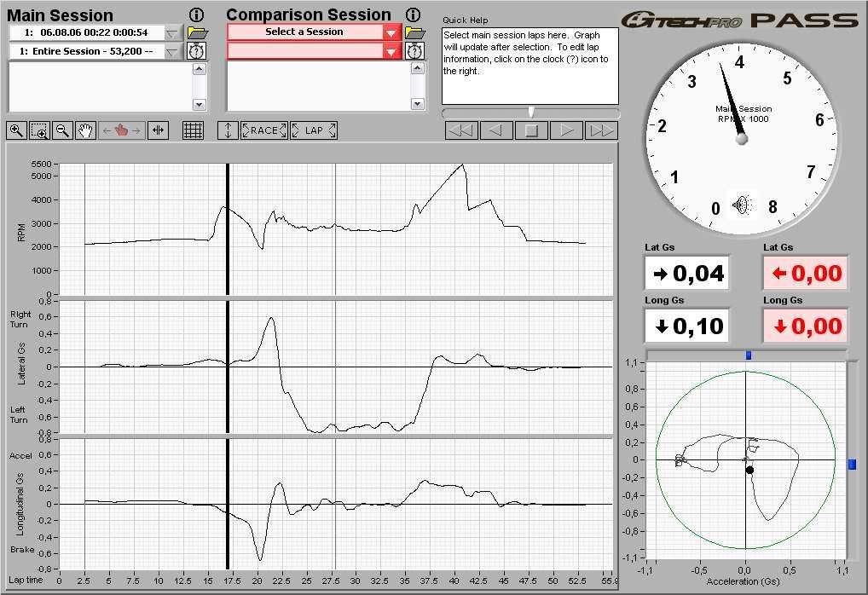Click the playback position slider thumb
The width and height of the screenshot is (868, 595).
tap(531, 113)
